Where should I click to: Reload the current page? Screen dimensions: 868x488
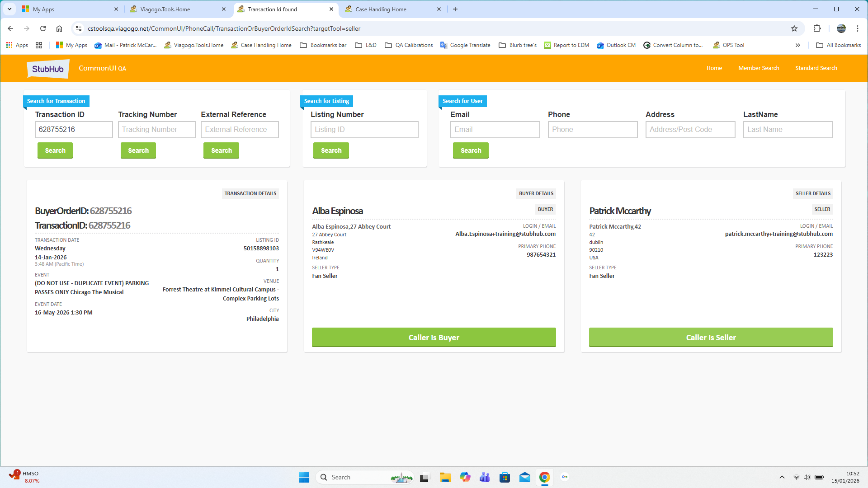[x=43, y=28]
